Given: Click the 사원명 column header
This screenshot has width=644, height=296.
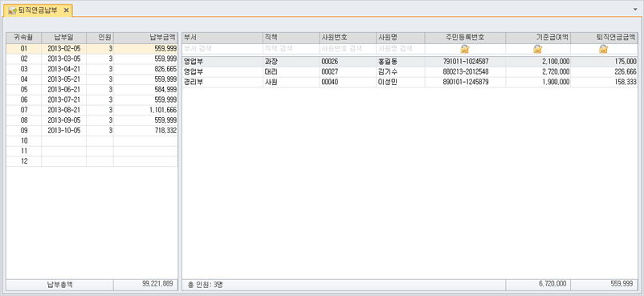Looking at the screenshot, I should [401, 38].
